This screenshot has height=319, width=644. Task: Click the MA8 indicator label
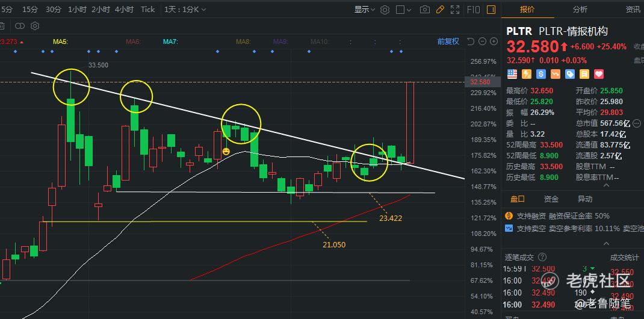click(244, 41)
